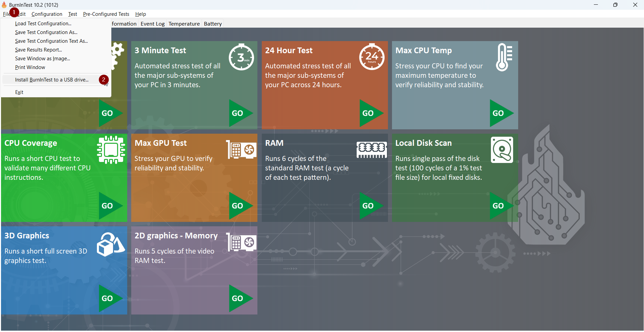Click GO on the partially hidden olive tile
The width and height of the screenshot is (644, 332).
point(110,113)
